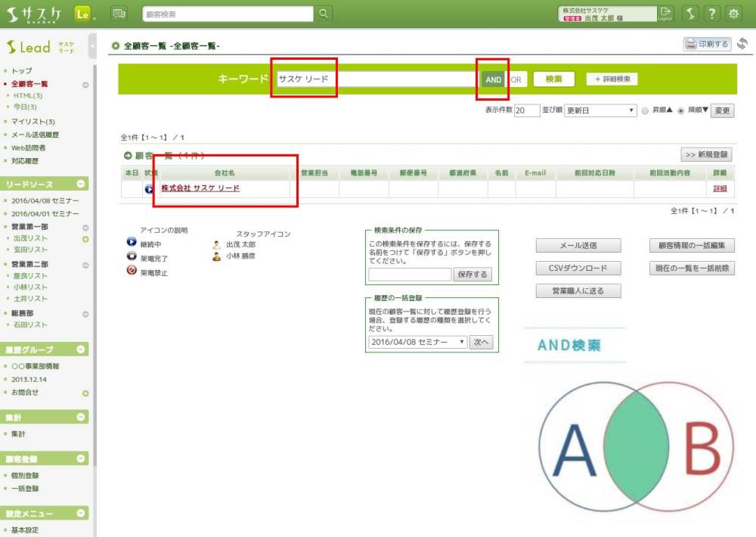
Task: Collapse the 設定メニュー section
Action: pyautogui.click(x=81, y=513)
